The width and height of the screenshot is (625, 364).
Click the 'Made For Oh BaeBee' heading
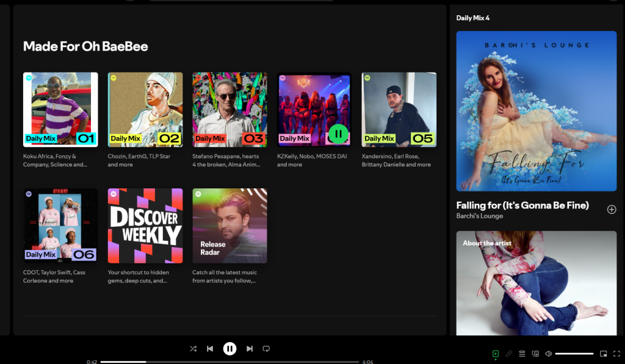[x=85, y=46]
